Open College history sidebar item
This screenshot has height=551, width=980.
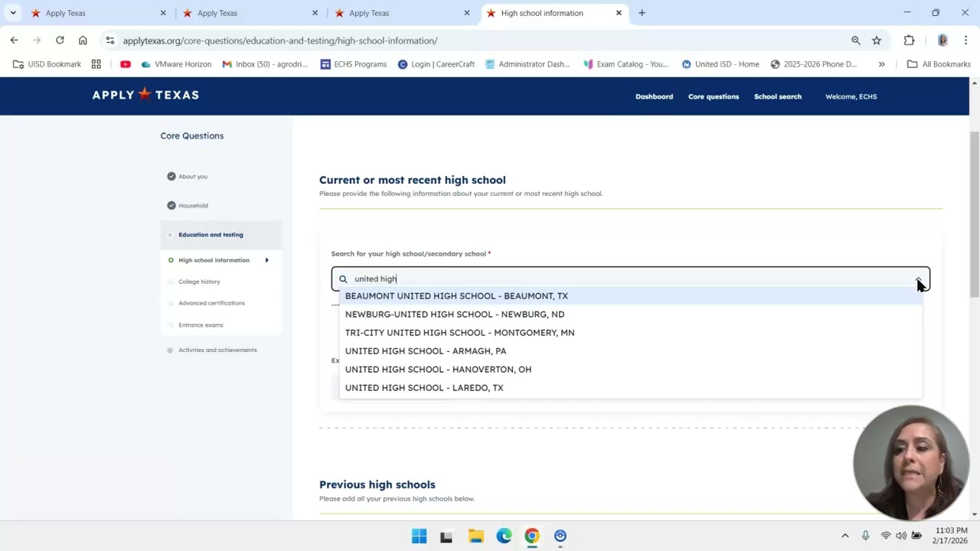[x=199, y=282]
